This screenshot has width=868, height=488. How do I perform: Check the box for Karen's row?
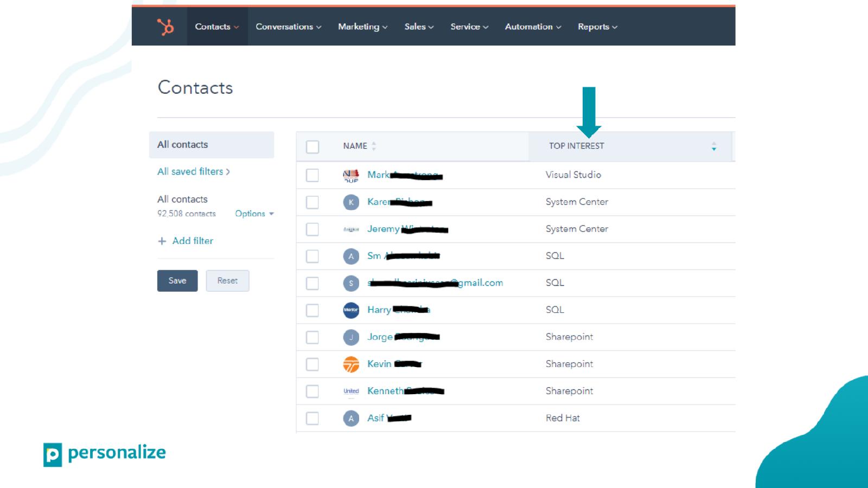click(x=312, y=202)
